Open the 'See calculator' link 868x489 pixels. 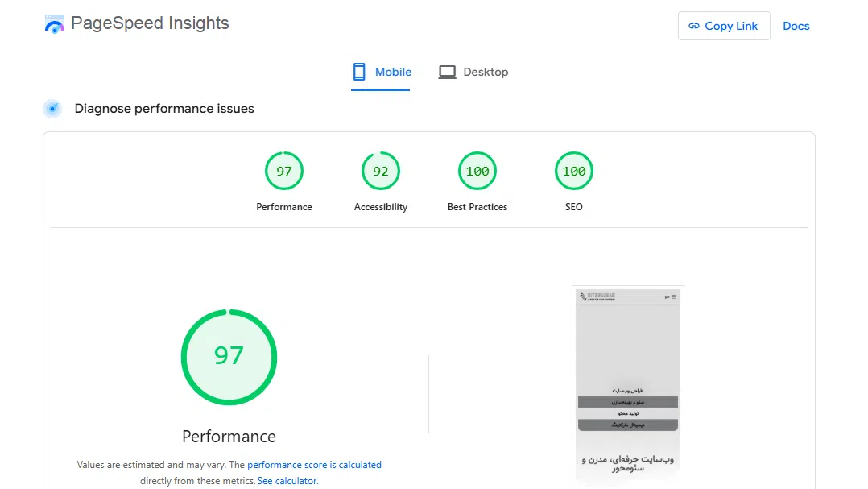pos(287,481)
